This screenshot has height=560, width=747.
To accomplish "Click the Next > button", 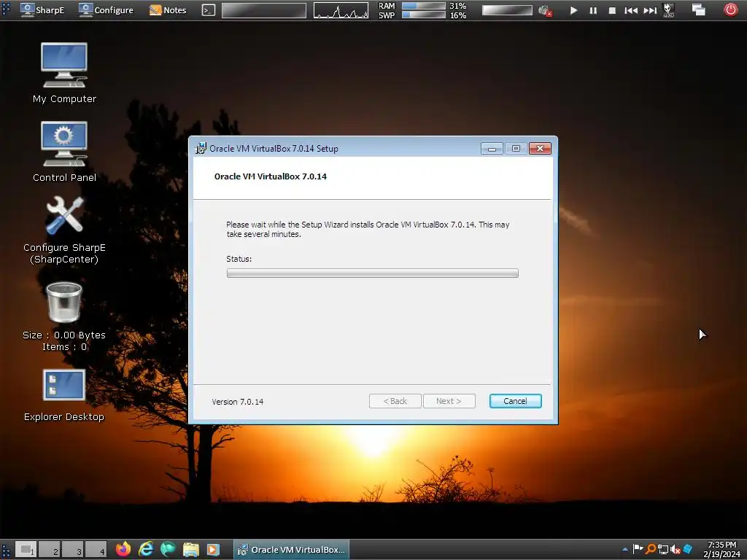I will click(x=449, y=401).
